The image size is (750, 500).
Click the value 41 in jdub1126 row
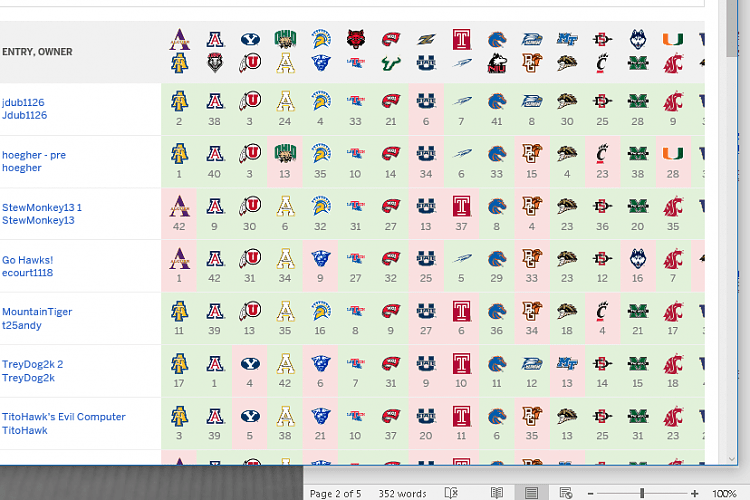tap(497, 122)
